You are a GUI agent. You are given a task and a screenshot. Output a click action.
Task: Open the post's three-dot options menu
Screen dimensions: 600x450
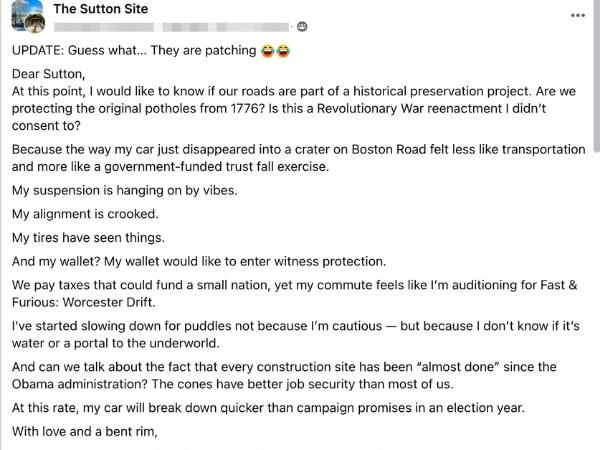577,16
